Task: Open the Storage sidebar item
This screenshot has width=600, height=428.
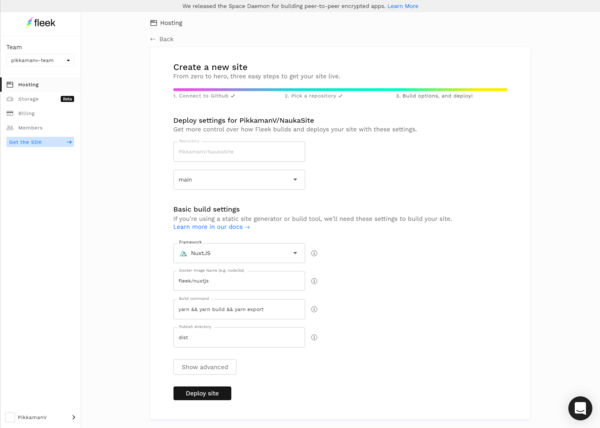Action: [40, 99]
